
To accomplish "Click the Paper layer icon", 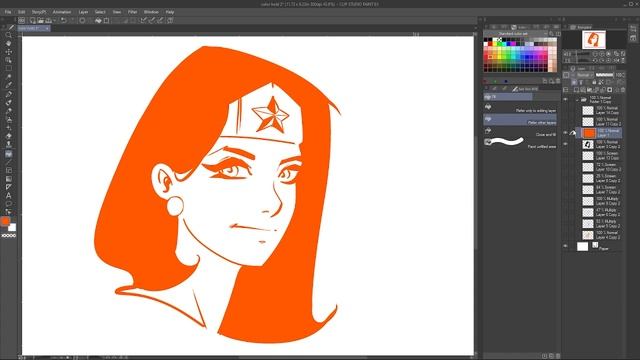I will click(x=582, y=246).
